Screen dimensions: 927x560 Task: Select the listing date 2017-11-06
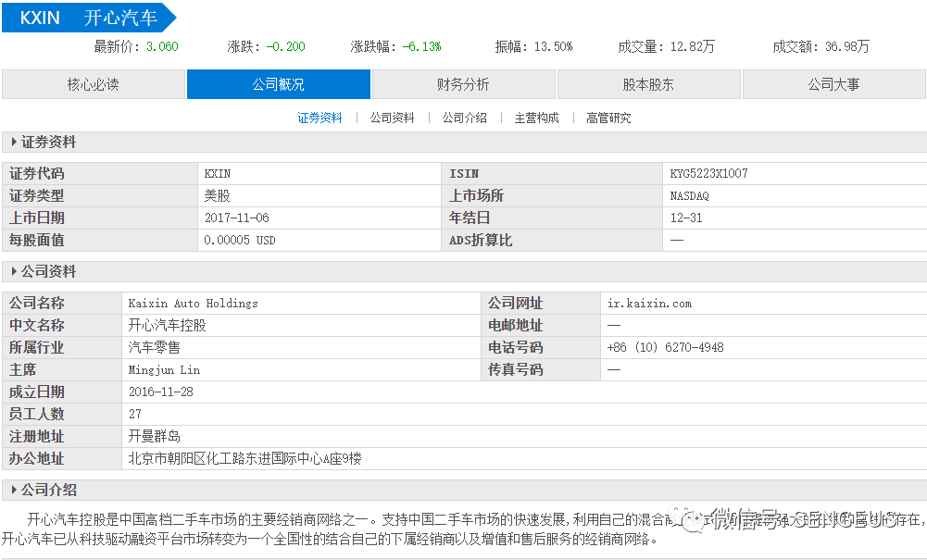tap(236, 218)
